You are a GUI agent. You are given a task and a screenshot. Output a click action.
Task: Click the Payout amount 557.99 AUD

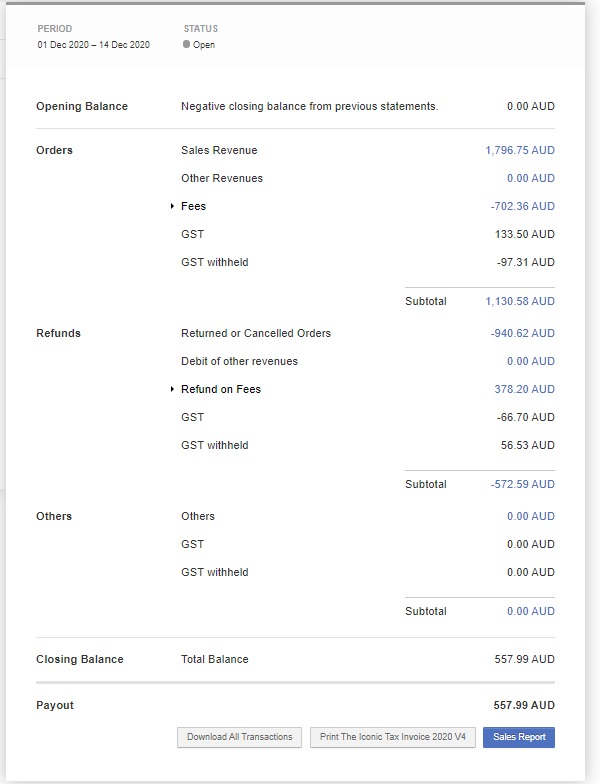(x=523, y=705)
